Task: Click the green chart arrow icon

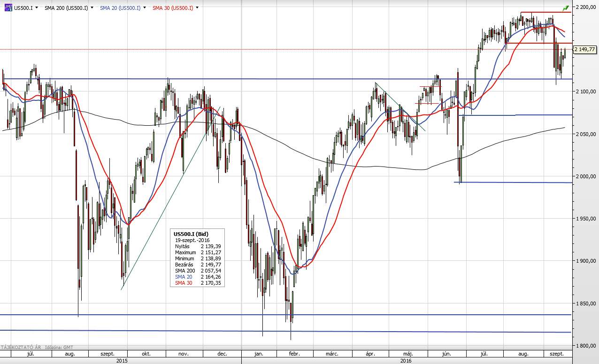Action: point(566,8)
